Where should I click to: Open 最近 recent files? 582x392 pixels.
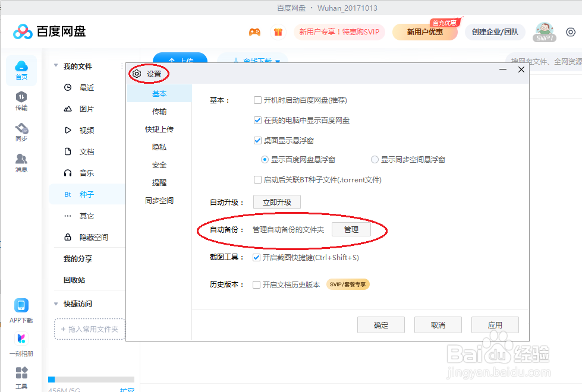pos(86,87)
